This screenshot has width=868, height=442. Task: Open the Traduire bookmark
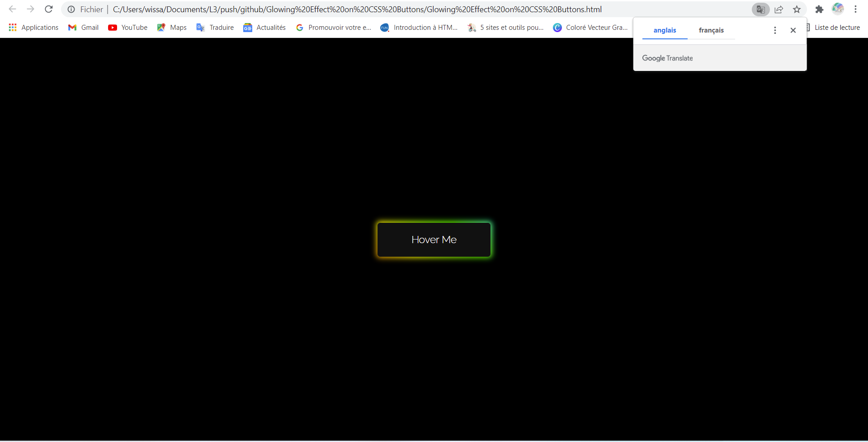(215, 27)
